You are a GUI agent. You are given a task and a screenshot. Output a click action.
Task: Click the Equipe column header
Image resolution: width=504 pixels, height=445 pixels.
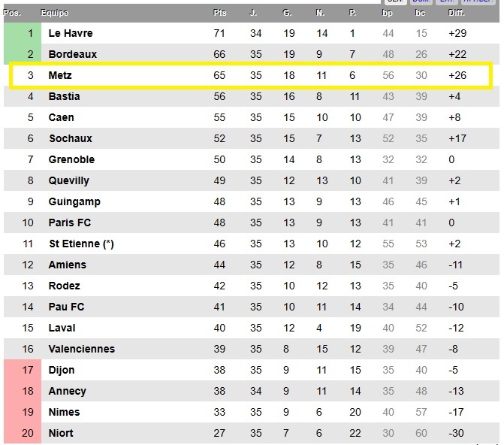[55, 13]
